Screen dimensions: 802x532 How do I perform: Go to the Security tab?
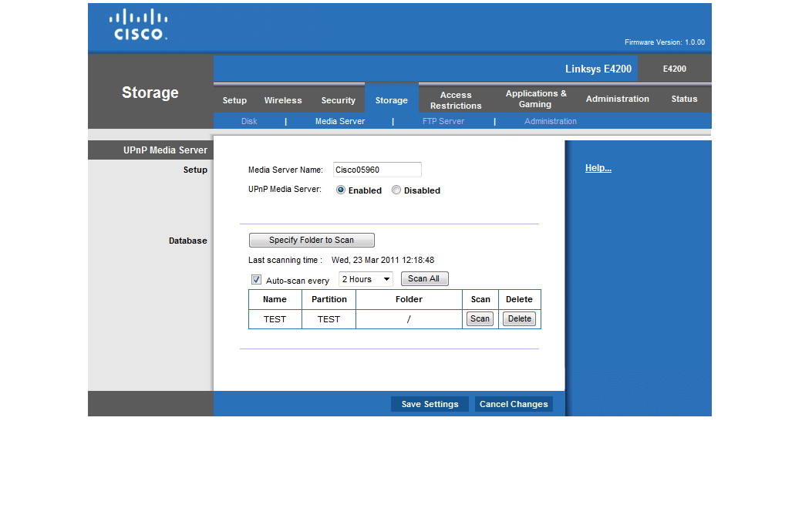click(338, 100)
